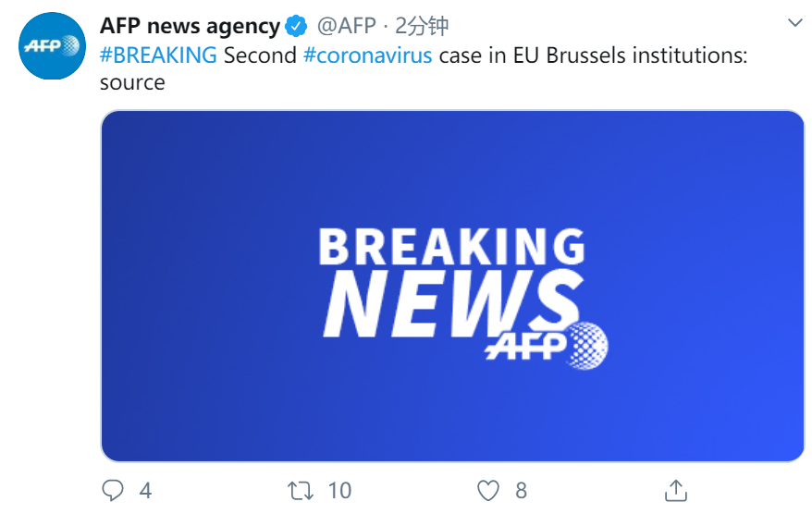Viewport: 812px width, 526px height.
Task: Click the @AFP handle
Action: point(347,25)
